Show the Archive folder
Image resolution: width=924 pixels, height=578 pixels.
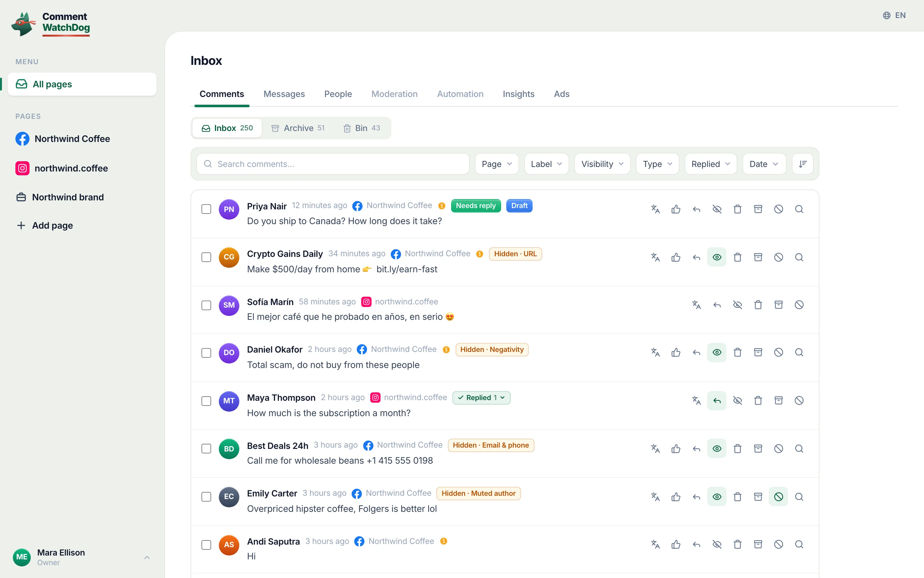click(298, 128)
